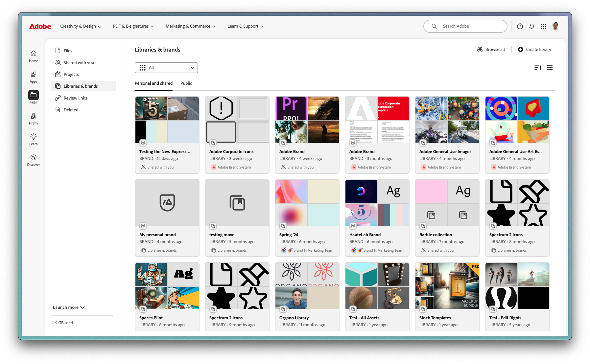
Task: Select Projects in the navigation panel
Action: (x=83, y=74)
